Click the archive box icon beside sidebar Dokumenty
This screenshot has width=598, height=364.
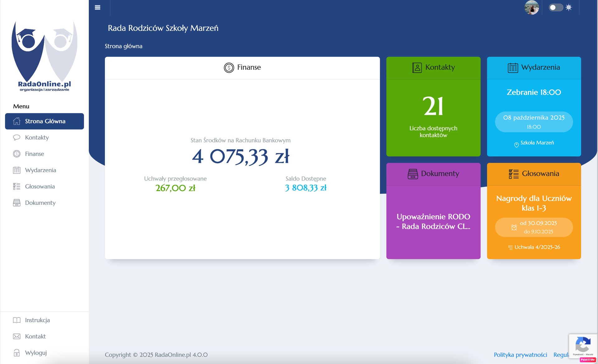click(x=17, y=203)
